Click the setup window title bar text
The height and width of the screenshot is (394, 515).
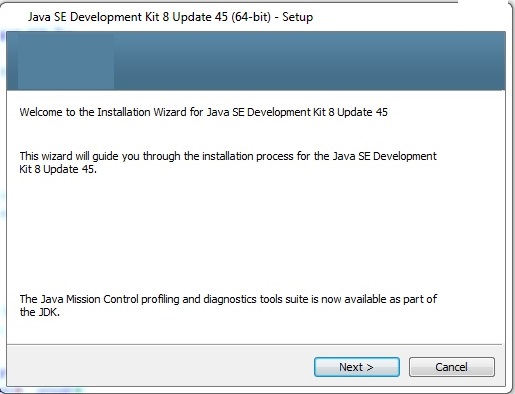[x=170, y=17]
